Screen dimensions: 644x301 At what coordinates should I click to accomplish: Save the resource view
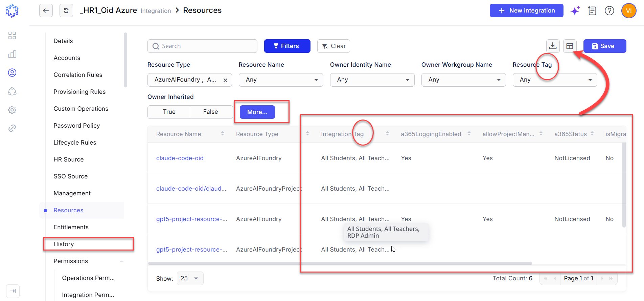click(x=605, y=46)
